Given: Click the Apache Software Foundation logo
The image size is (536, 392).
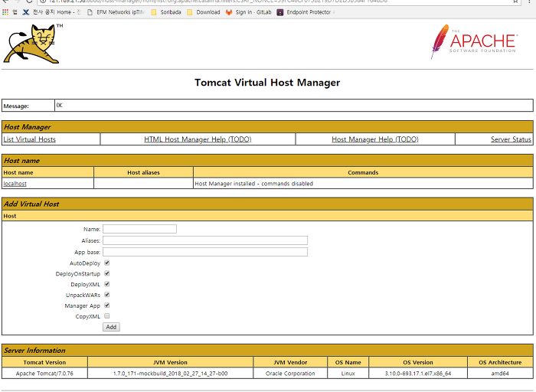Looking at the screenshot, I should tap(475, 41).
